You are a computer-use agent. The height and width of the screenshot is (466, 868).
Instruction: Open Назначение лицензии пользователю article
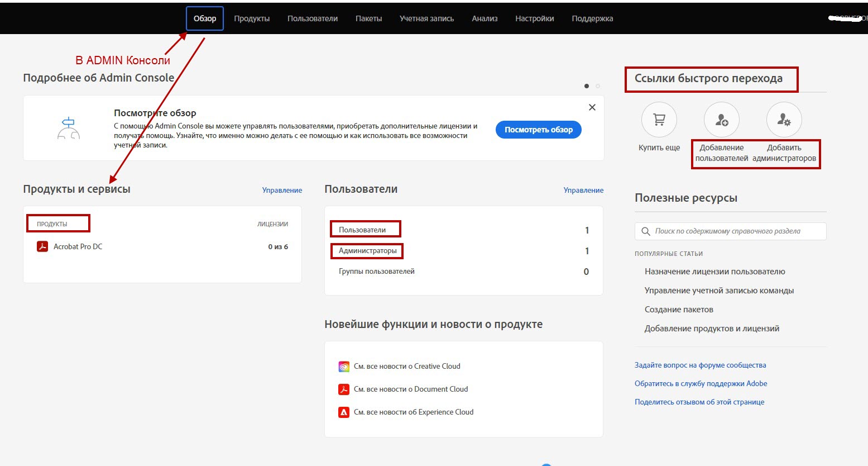tap(714, 272)
